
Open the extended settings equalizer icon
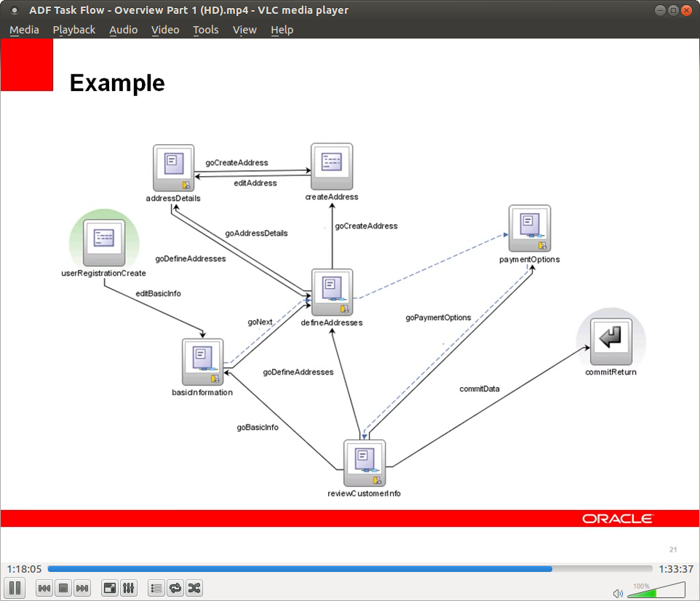(128, 588)
